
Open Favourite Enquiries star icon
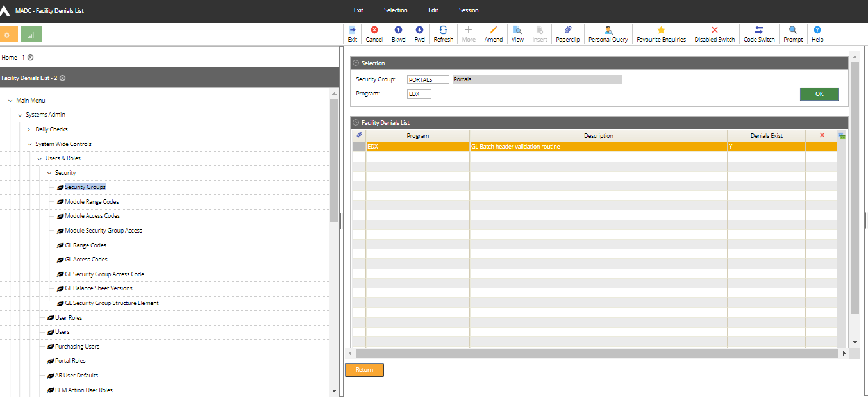point(661,30)
